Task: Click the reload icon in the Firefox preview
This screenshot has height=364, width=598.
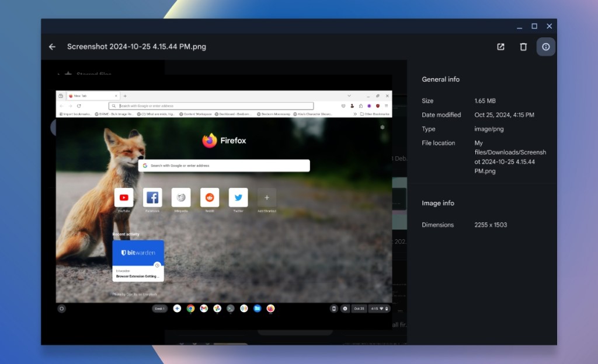Action: (x=79, y=106)
